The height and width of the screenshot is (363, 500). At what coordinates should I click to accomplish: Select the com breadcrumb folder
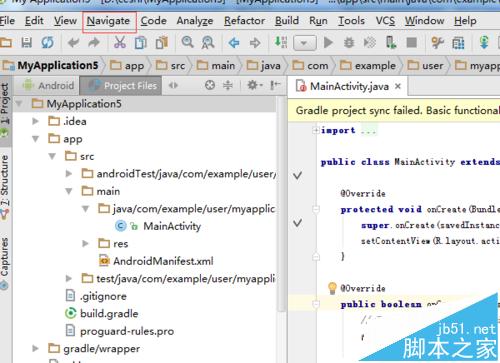(x=310, y=66)
